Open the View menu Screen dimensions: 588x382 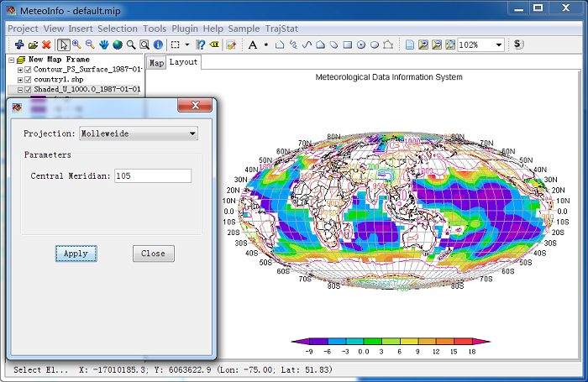click(54, 29)
